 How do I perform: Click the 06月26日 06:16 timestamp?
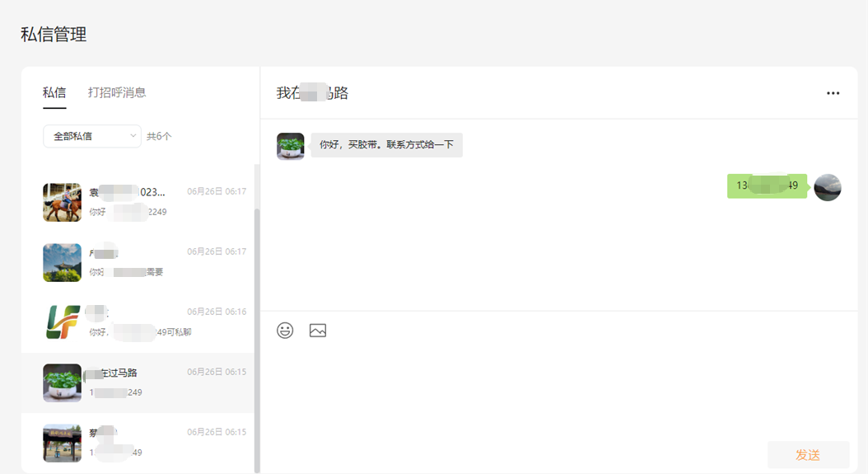pyautogui.click(x=217, y=312)
